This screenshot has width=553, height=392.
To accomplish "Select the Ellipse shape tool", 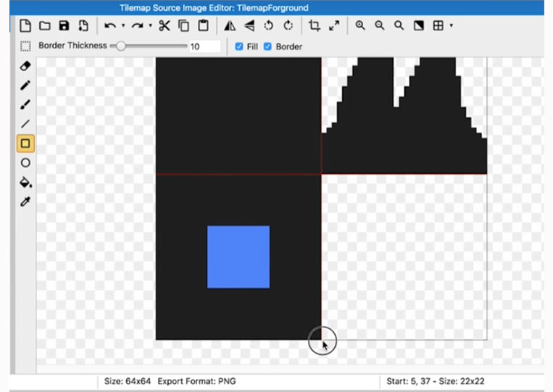I will 25,163.
